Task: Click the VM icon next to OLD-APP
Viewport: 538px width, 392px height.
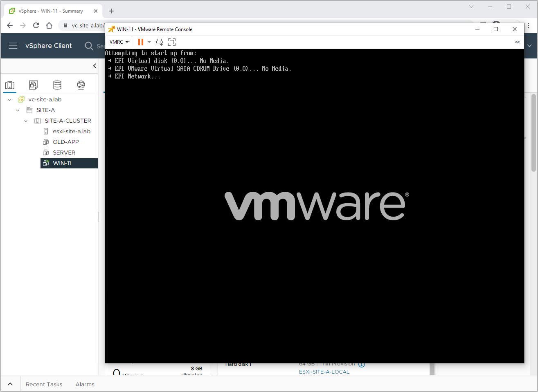Action: pos(46,142)
